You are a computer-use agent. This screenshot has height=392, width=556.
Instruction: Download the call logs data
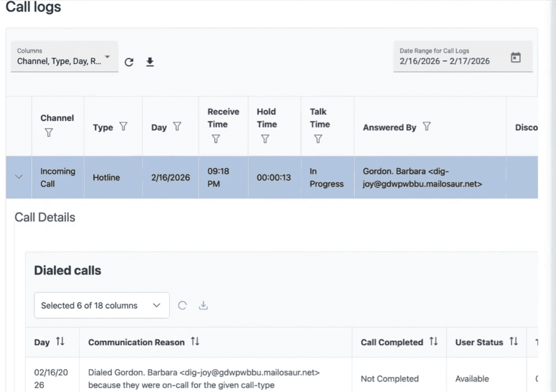coord(150,62)
